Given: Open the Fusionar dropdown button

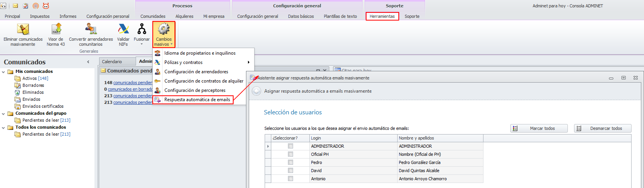Looking at the screenshot, I should (x=141, y=34).
